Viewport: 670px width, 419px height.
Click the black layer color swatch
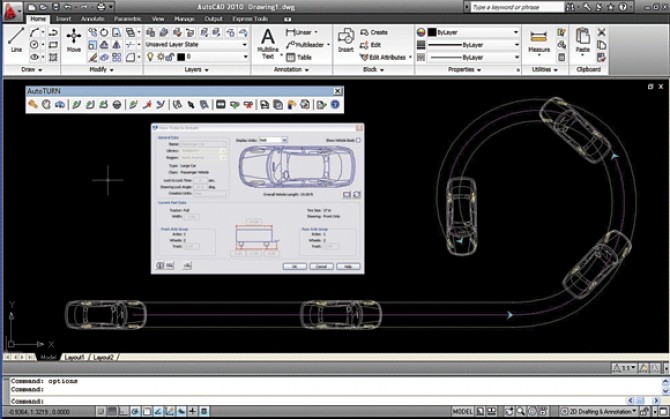click(181, 57)
